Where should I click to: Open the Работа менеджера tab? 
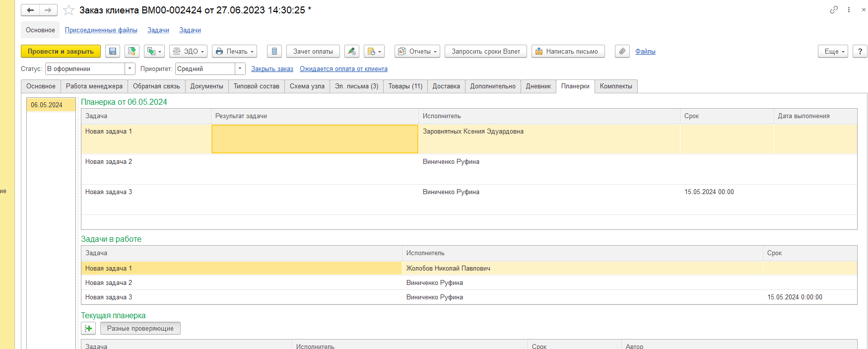pyautogui.click(x=94, y=86)
